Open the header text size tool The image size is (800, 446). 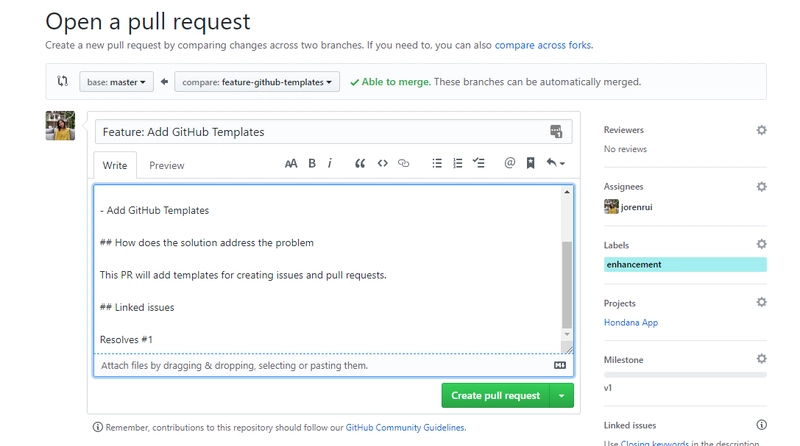[290, 164]
